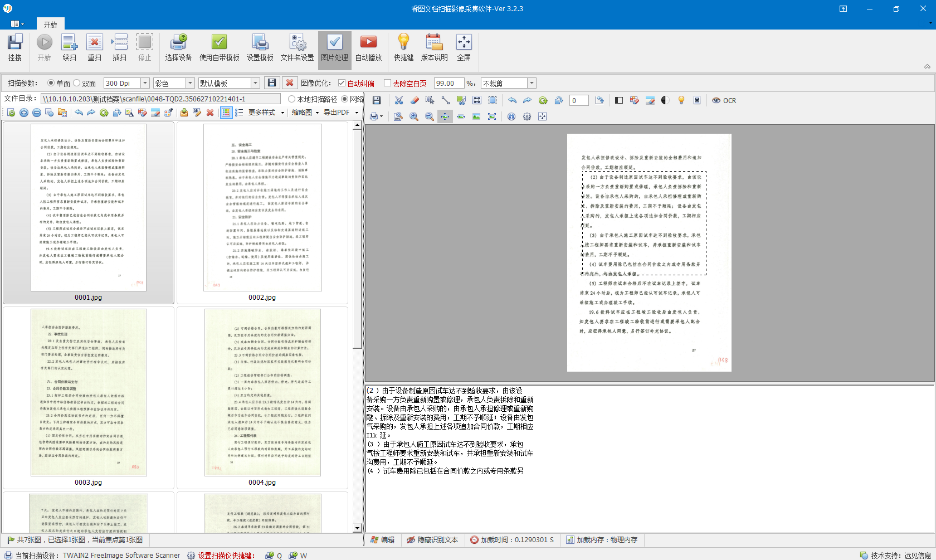The width and height of the screenshot is (936, 560).
Task: Save scan parameters with floppy button
Action: pyautogui.click(x=272, y=83)
